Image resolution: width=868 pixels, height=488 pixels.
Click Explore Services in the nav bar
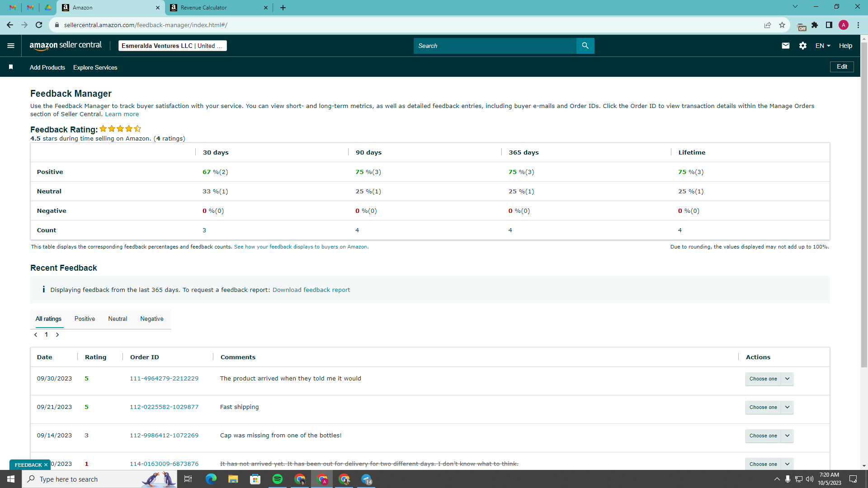pos(95,67)
